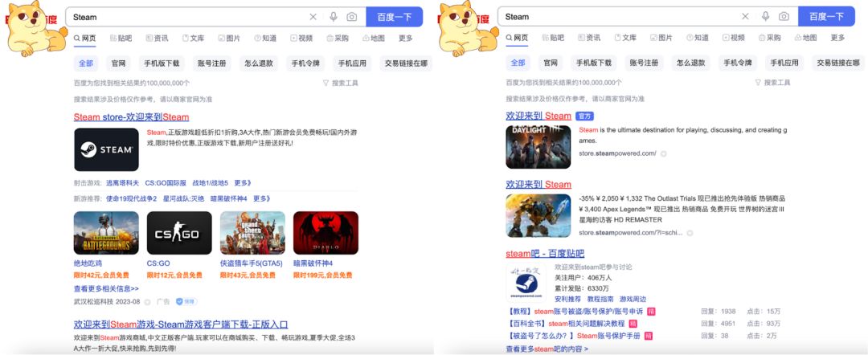The height and width of the screenshot is (355, 868).
Task: Select 官网 filter chip in left Baidu page
Action: pos(118,63)
